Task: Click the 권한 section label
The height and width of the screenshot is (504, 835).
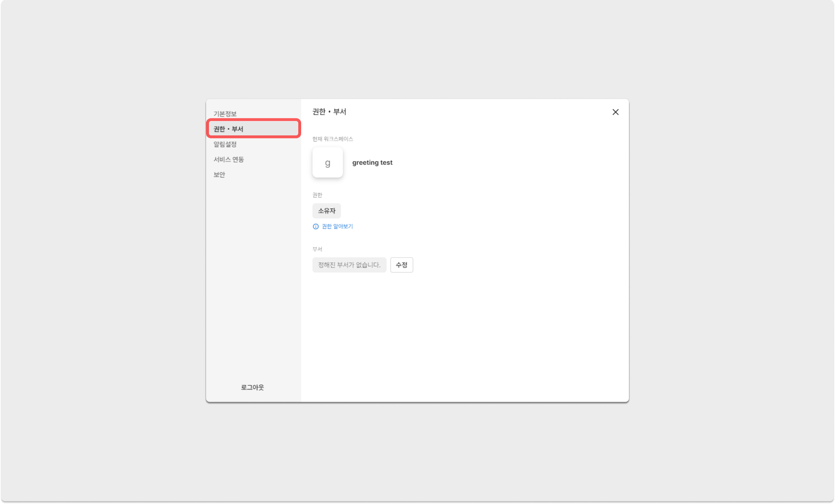Action: point(317,195)
